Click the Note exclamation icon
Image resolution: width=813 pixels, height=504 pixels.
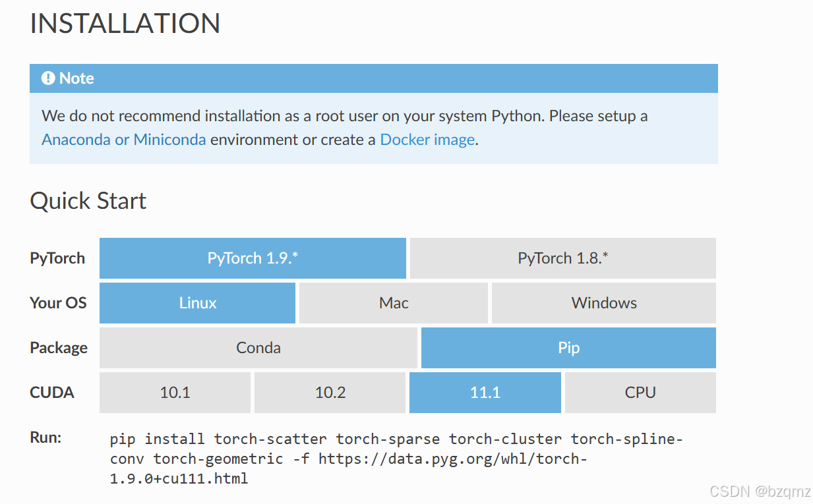[48, 78]
